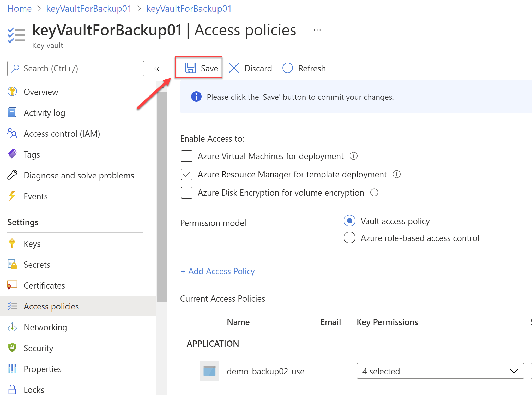
Task: Click first keyVaultForBackup01 breadcrumb
Action: pyautogui.click(x=89, y=9)
